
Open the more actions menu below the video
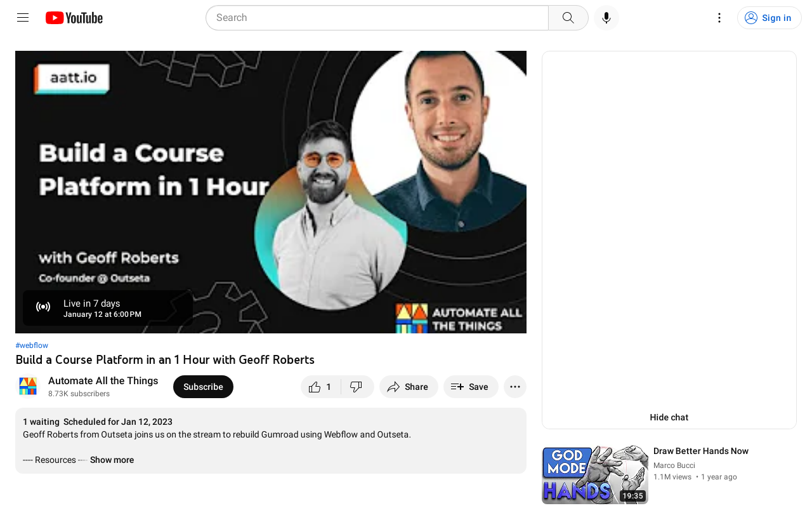tap(514, 386)
